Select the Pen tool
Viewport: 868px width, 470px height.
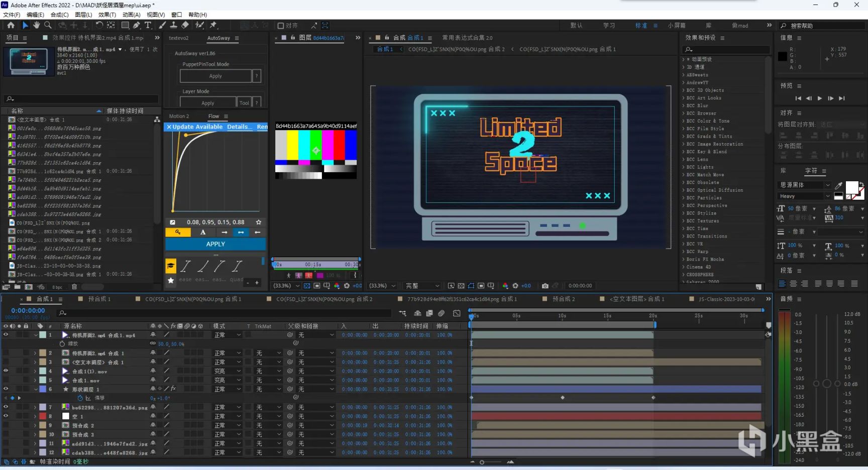[137, 25]
